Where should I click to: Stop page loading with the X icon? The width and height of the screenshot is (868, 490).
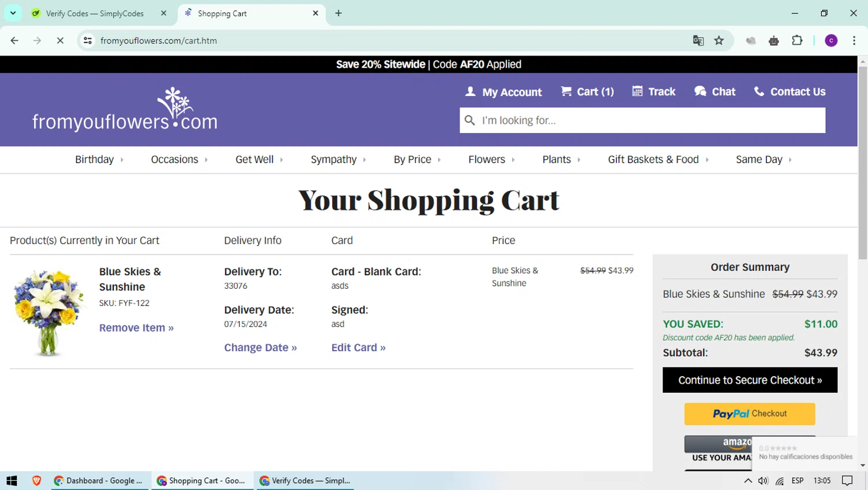tap(60, 40)
